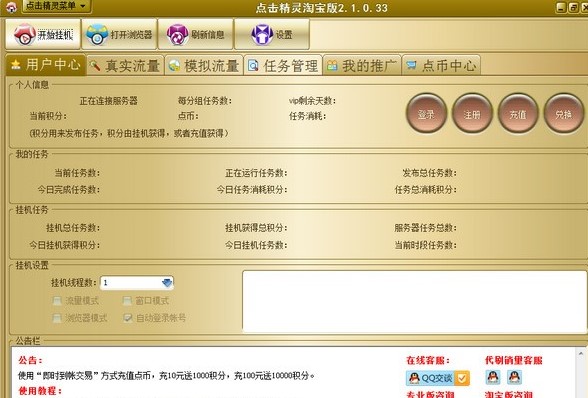Click the first 代刷销量客服 QQ penguin icon
The height and width of the screenshot is (398, 588).
[x=493, y=377]
